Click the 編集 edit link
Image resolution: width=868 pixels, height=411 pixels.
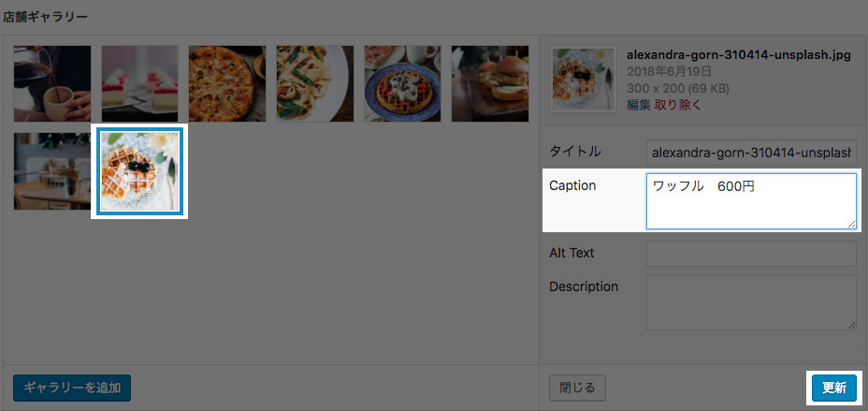coord(638,105)
